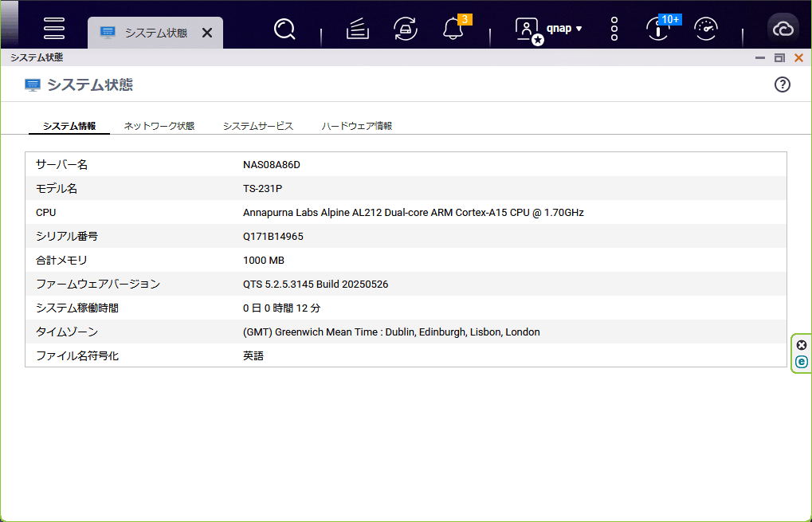
Task: Switch to システムサービス tab
Action: click(x=258, y=126)
